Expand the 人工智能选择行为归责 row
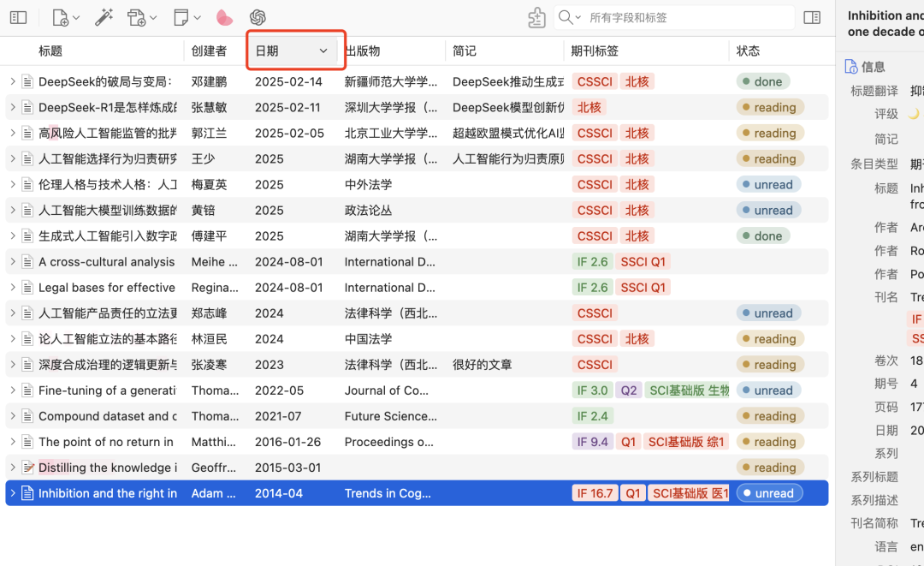Viewport: 924px width, 566px height. click(12, 158)
